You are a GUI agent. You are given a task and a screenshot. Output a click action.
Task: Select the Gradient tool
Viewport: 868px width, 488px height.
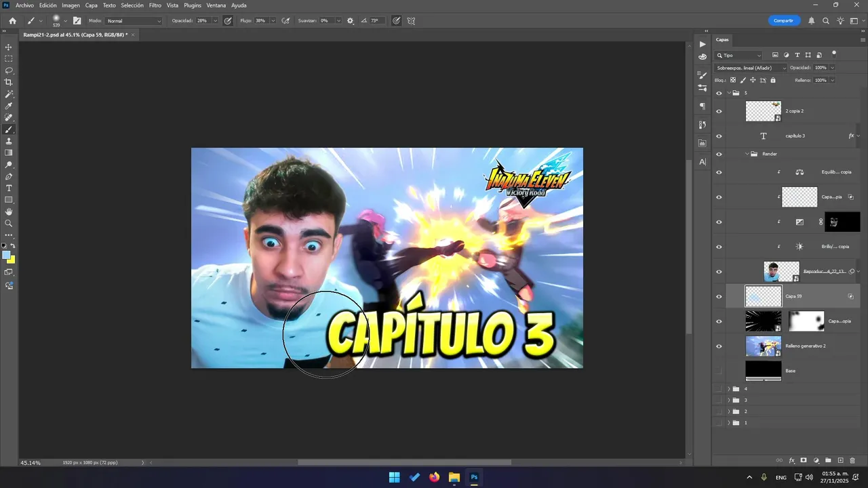(9, 152)
